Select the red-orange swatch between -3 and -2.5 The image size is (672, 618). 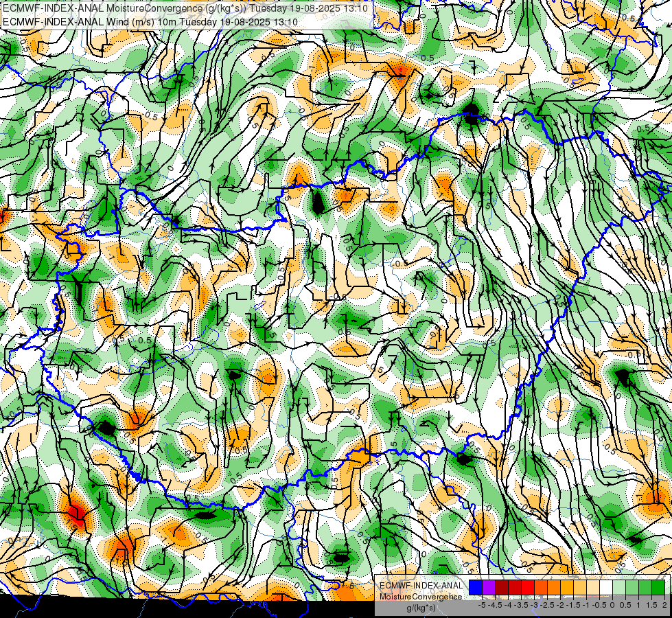pyautogui.click(x=541, y=587)
